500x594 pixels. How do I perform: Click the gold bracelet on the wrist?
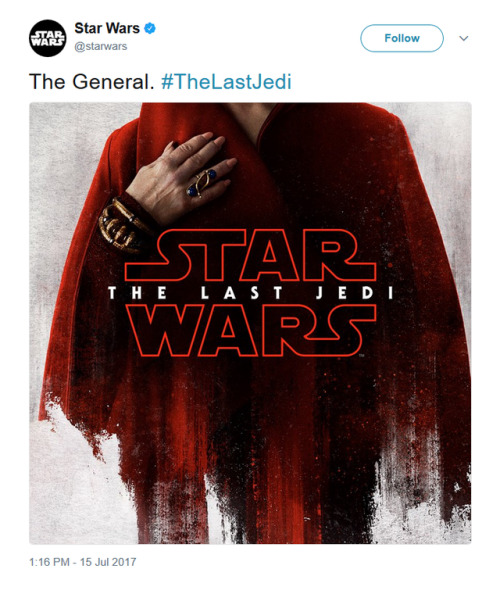120,225
